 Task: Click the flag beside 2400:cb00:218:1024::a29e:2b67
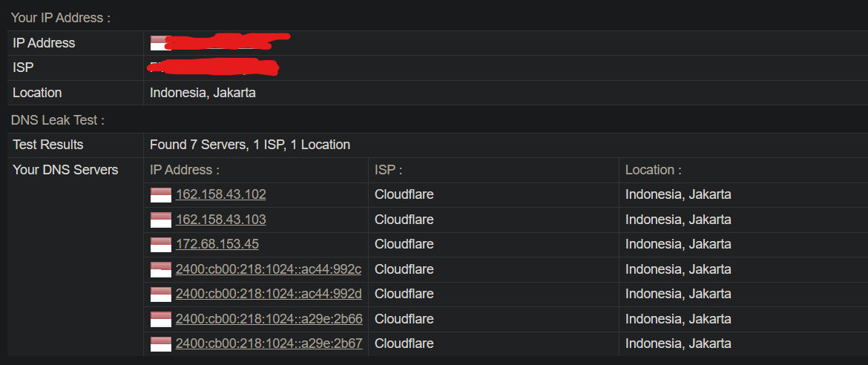point(160,344)
